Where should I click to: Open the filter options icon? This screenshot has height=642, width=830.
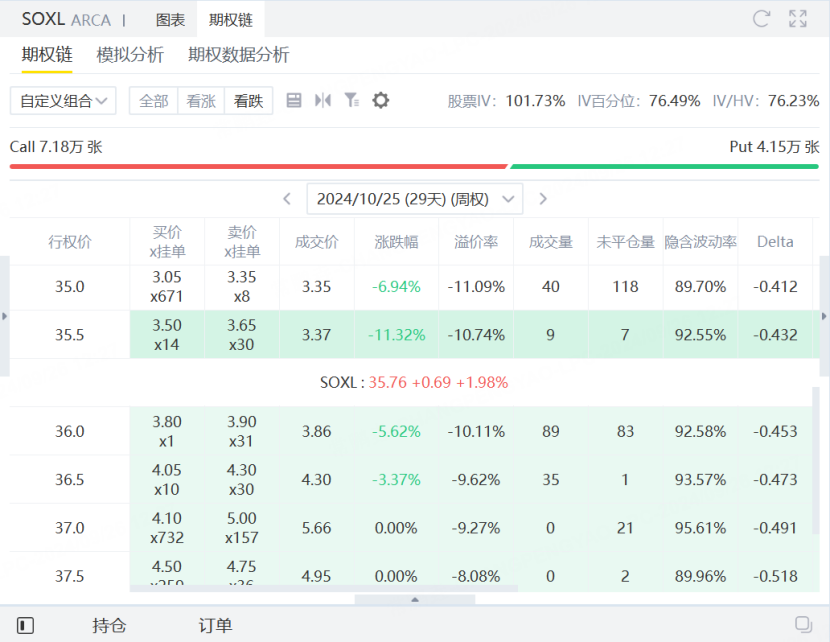(351, 100)
